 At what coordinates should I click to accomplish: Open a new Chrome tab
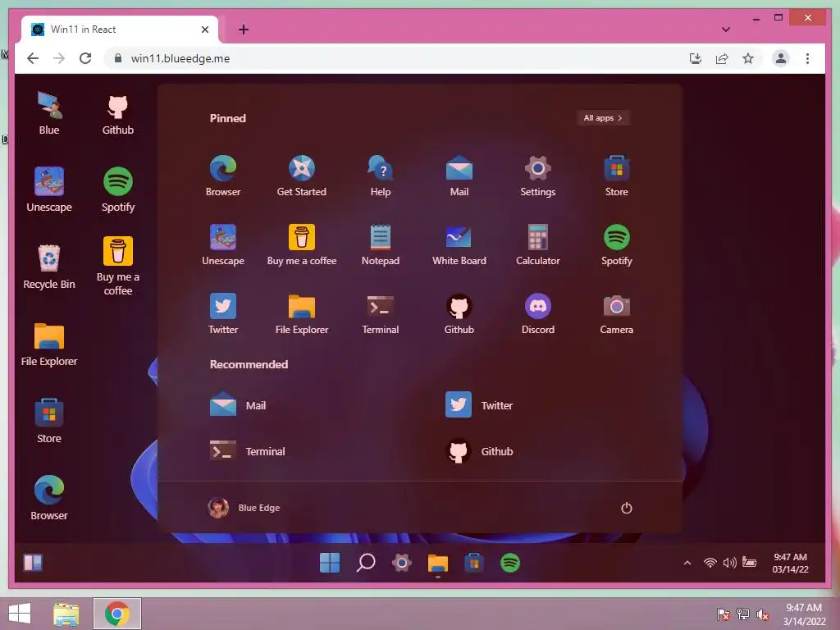[x=243, y=30]
